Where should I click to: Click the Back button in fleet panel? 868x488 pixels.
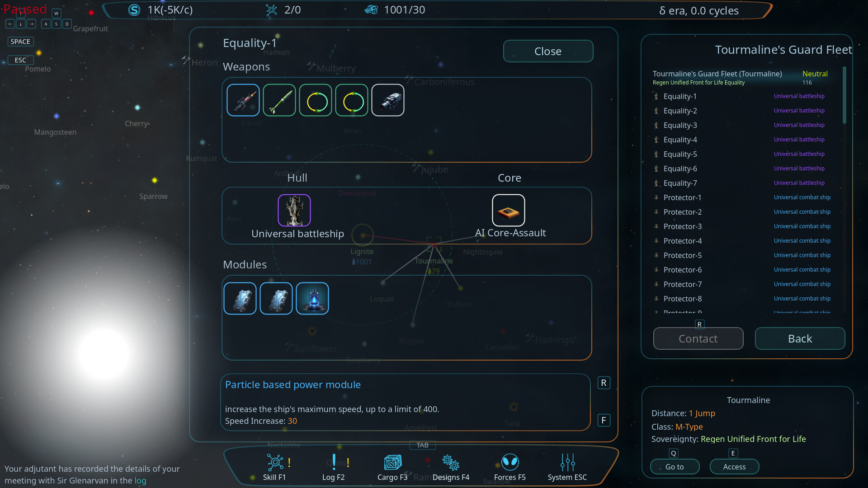pyautogui.click(x=800, y=338)
